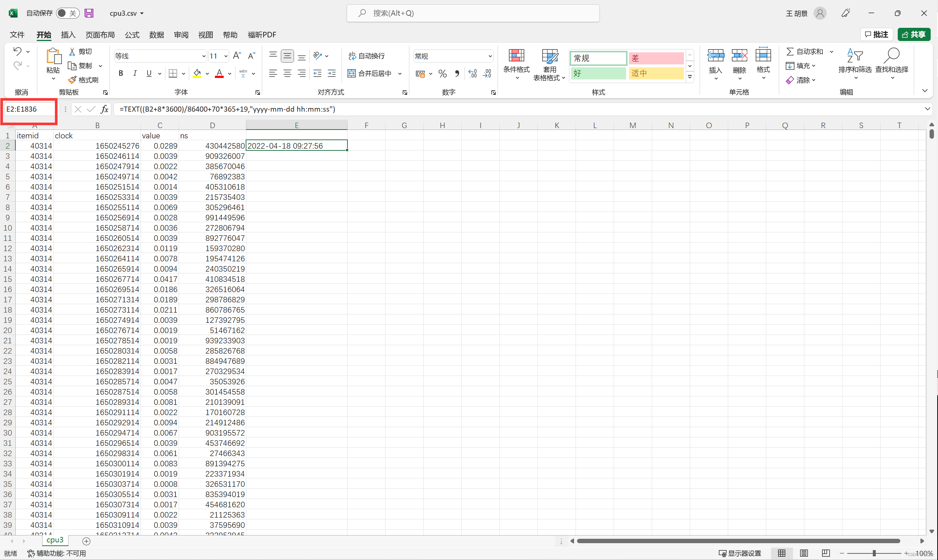This screenshot has height=560, width=938.
Task: Select the 差 (Bad) cell style swatch
Action: pyautogui.click(x=656, y=58)
